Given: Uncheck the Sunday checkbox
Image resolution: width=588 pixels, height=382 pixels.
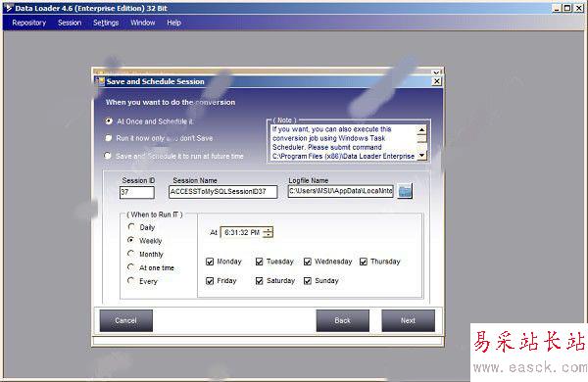Looking at the screenshot, I should pos(308,281).
